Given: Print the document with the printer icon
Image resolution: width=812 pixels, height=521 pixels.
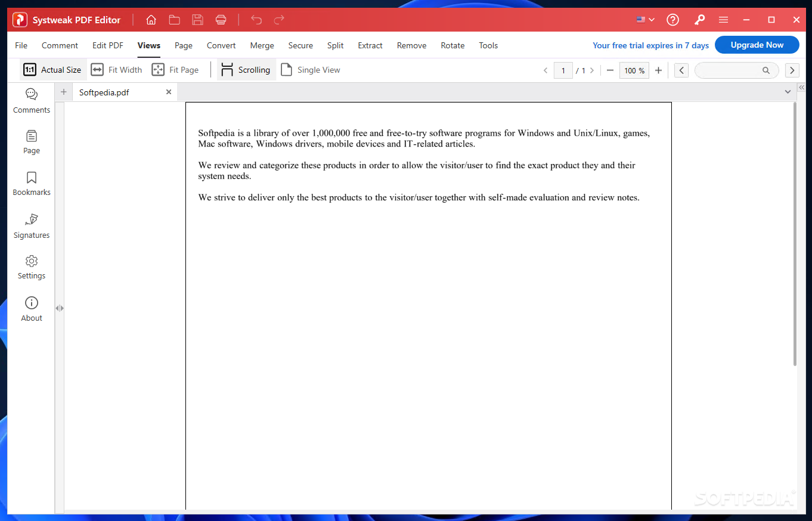Looking at the screenshot, I should tap(221, 20).
